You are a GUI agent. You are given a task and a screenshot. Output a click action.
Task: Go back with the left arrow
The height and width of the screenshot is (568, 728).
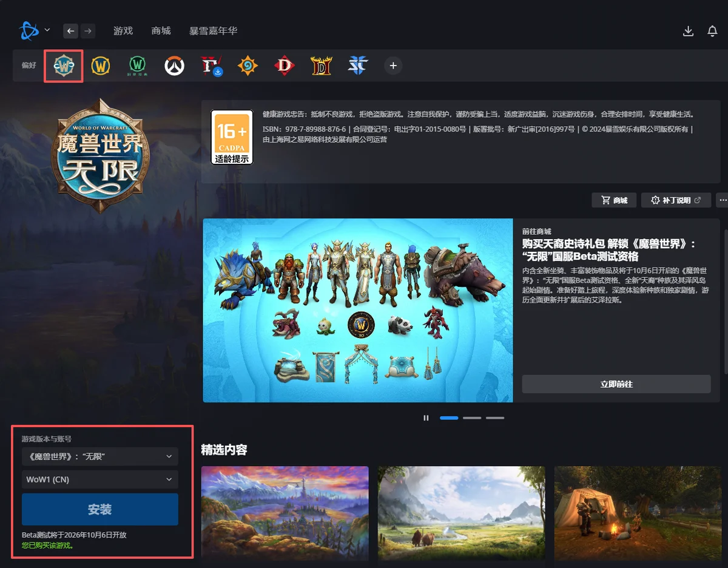pos(71,31)
